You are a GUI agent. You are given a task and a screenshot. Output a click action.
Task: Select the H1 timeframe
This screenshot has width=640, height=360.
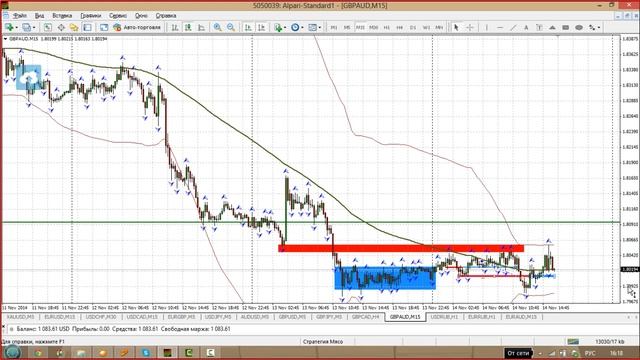pos(387,27)
